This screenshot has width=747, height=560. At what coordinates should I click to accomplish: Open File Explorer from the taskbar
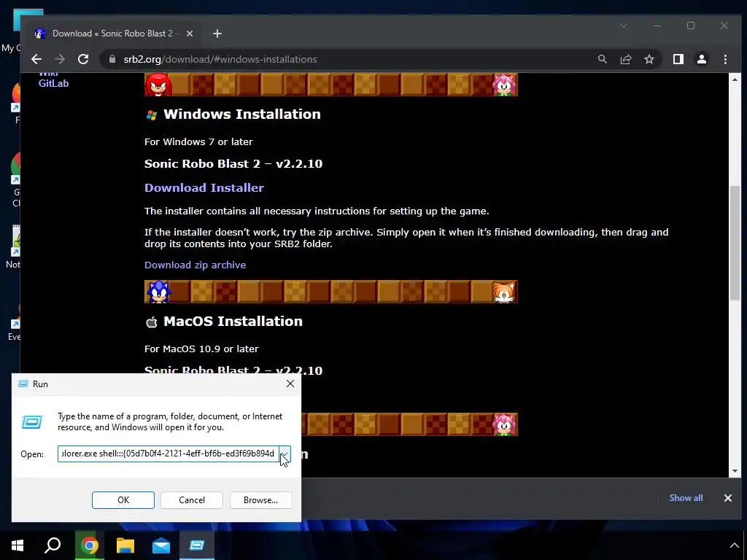tap(125, 545)
